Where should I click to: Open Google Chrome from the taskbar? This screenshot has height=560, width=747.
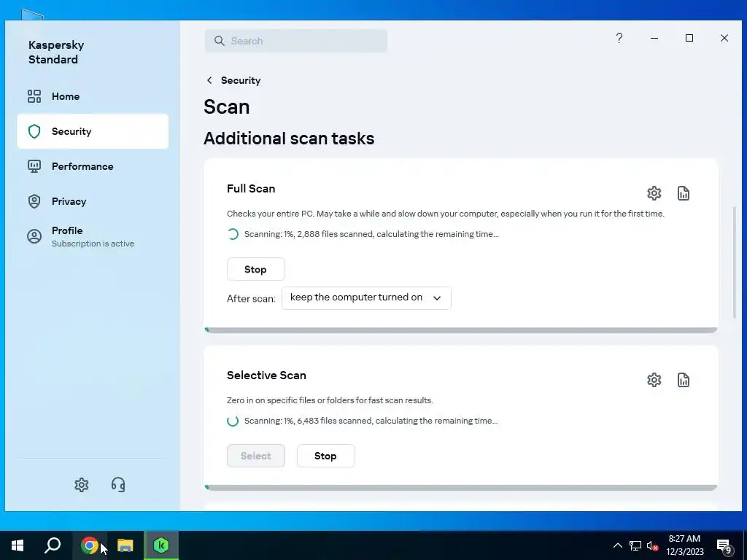90,545
